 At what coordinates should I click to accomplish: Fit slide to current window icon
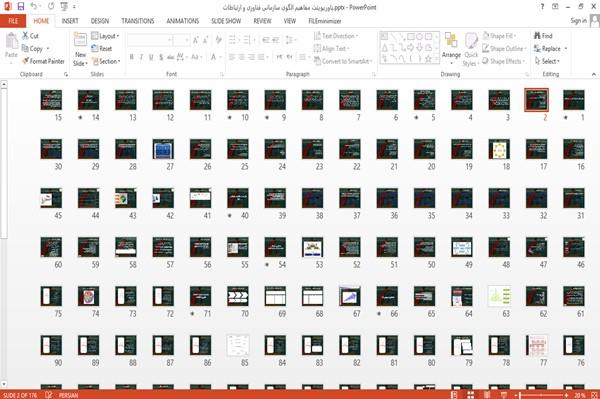[594, 395]
